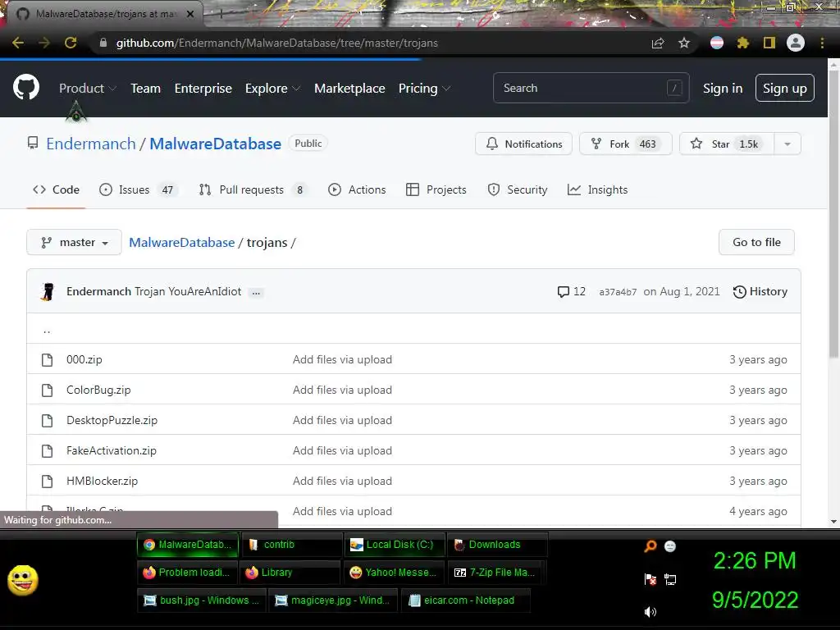Click the volume speaker tray icon
Screen dimensions: 840x630
pyautogui.click(x=651, y=612)
